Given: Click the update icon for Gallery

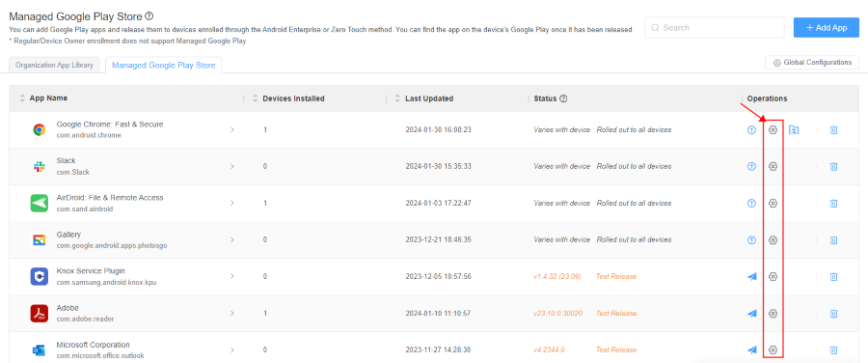Looking at the screenshot, I should tap(751, 240).
